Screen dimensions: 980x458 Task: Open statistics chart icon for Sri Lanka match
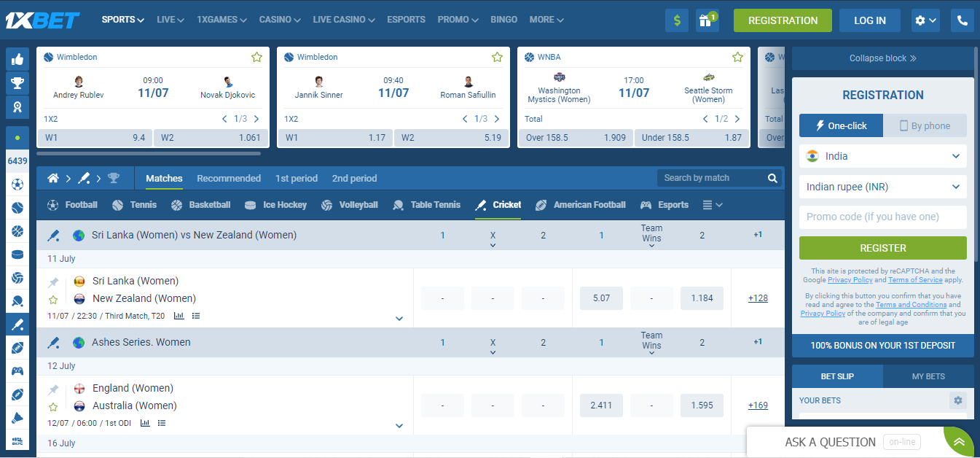pos(179,316)
